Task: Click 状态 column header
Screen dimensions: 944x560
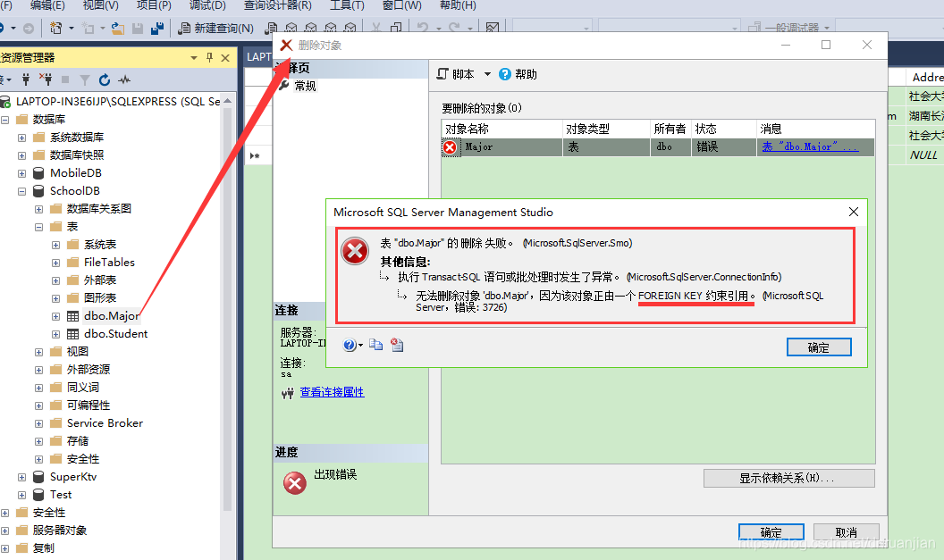Action: 724,129
